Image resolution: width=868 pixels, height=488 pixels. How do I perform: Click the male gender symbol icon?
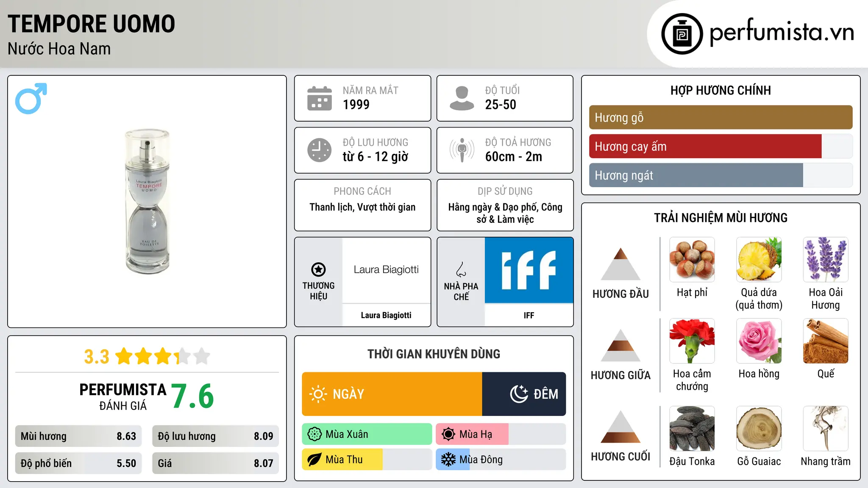[31, 98]
